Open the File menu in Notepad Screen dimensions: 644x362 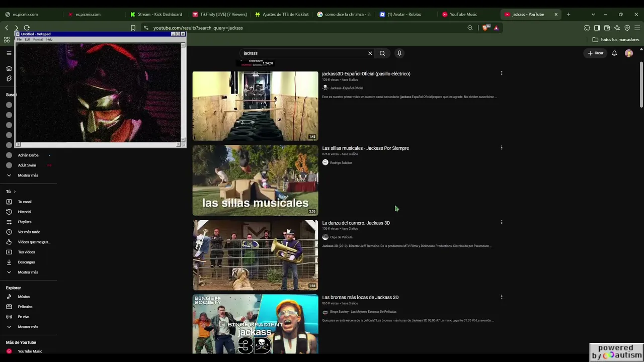coord(20,39)
